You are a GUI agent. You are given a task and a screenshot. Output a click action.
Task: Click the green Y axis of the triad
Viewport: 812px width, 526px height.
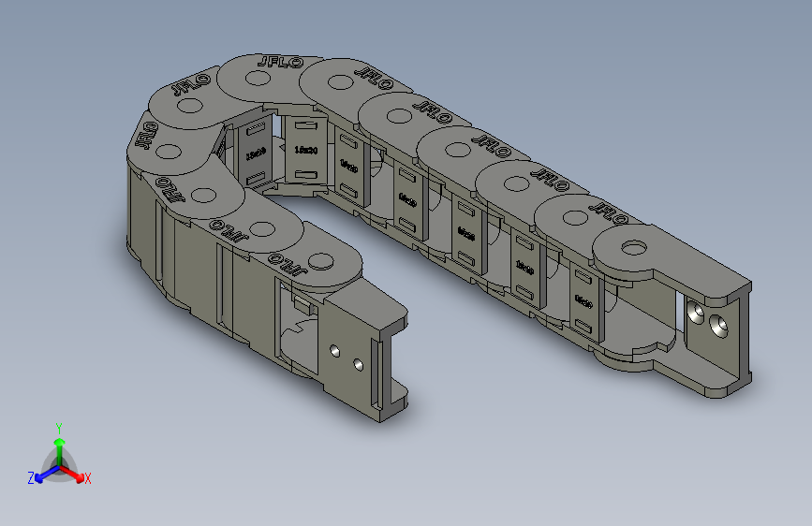(x=60, y=451)
